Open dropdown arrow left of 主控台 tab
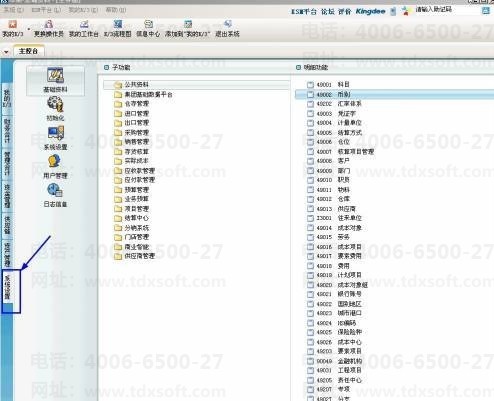Screen dimensions: 494x401 click(x=6, y=52)
